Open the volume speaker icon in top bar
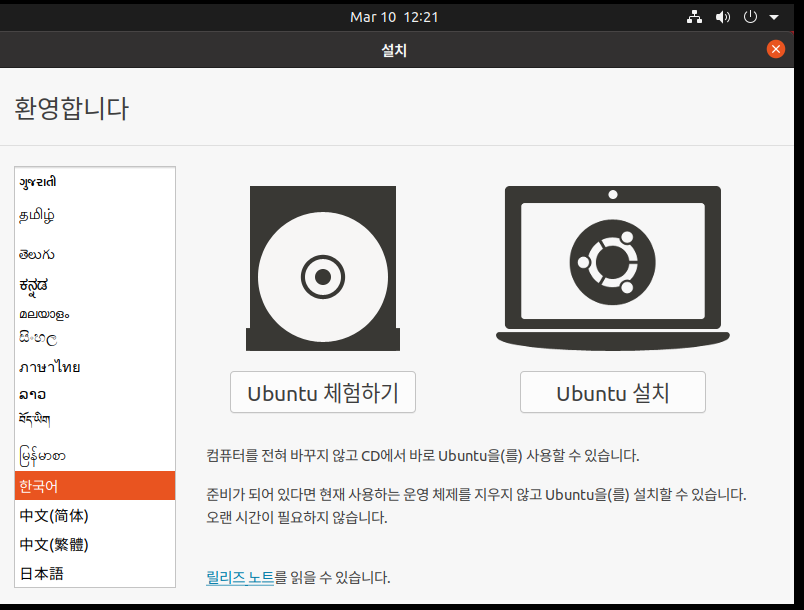The width and height of the screenshot is (804, 610). [x=722, y=17]
